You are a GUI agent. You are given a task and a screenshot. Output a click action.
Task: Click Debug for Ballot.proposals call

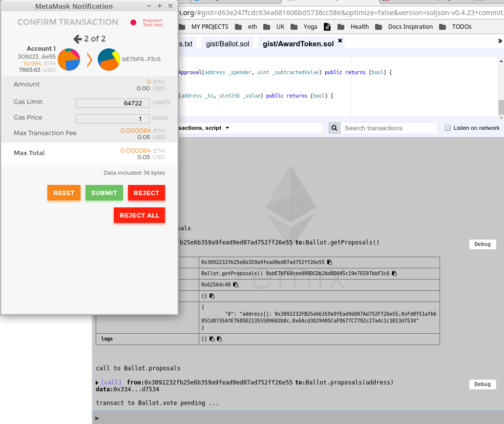click(x=483, y=384)
